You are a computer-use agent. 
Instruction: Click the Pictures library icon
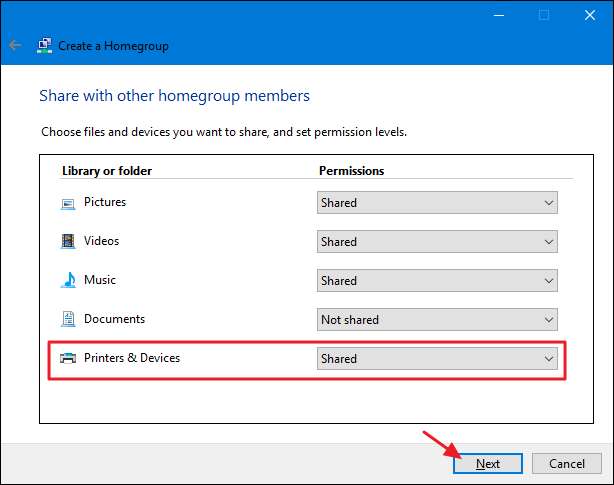pos(68,203)
